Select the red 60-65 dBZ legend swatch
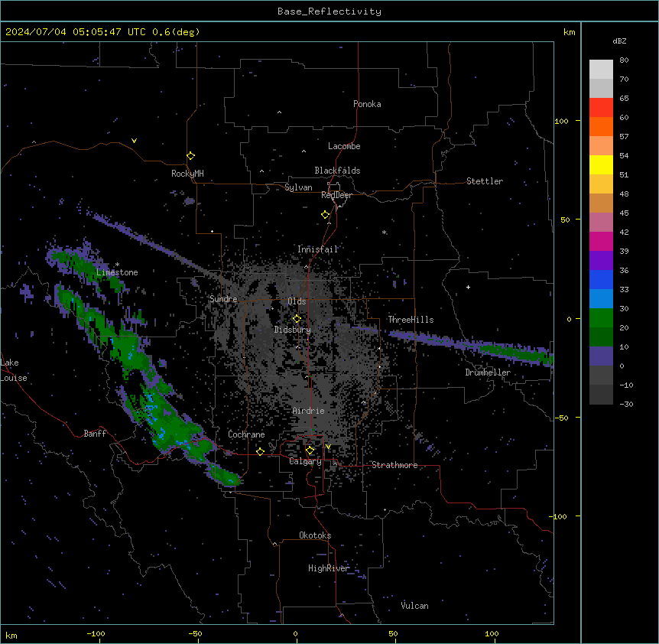Viewport: 659px width, 644px height. click(601, 107)
